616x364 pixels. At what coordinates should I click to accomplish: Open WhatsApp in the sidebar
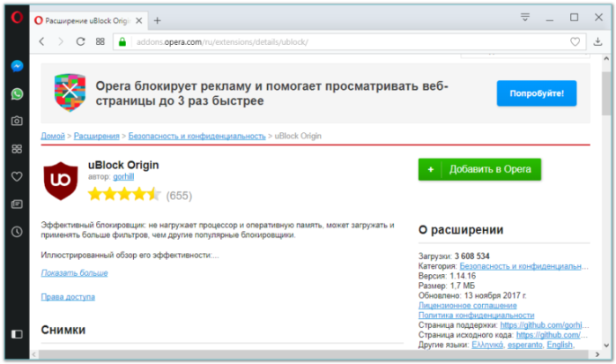click(x=17, y=93)
